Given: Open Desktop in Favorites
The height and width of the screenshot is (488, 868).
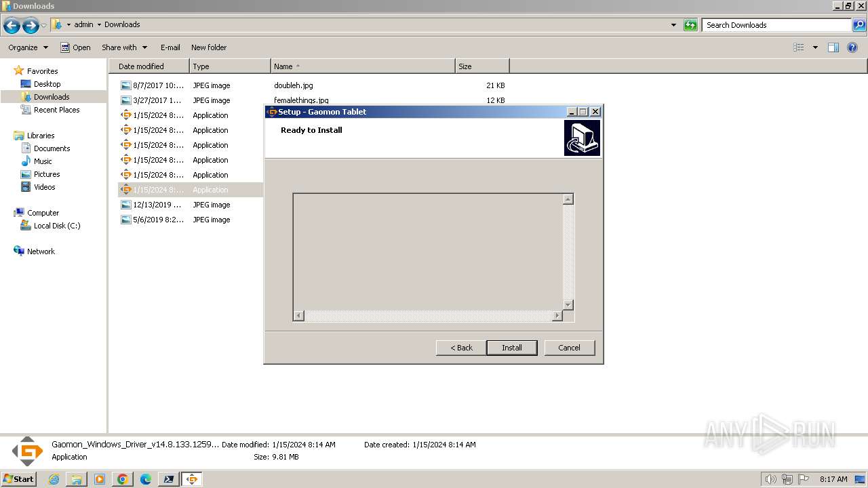Looking at the screenshot, I should [47, 84].
